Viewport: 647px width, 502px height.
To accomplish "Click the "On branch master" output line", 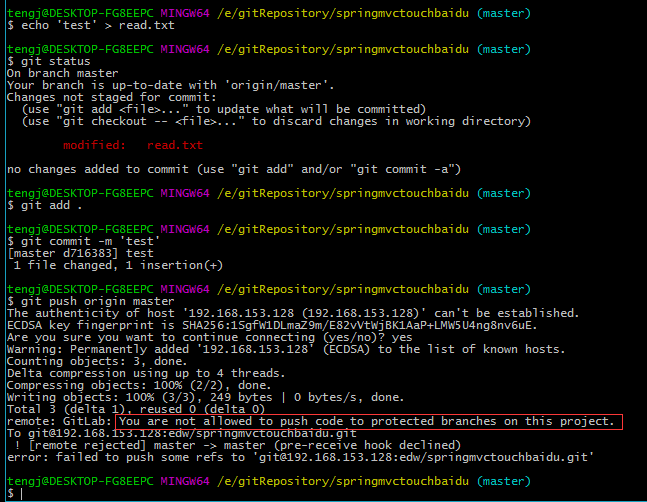I will click(x=62, y=73).
